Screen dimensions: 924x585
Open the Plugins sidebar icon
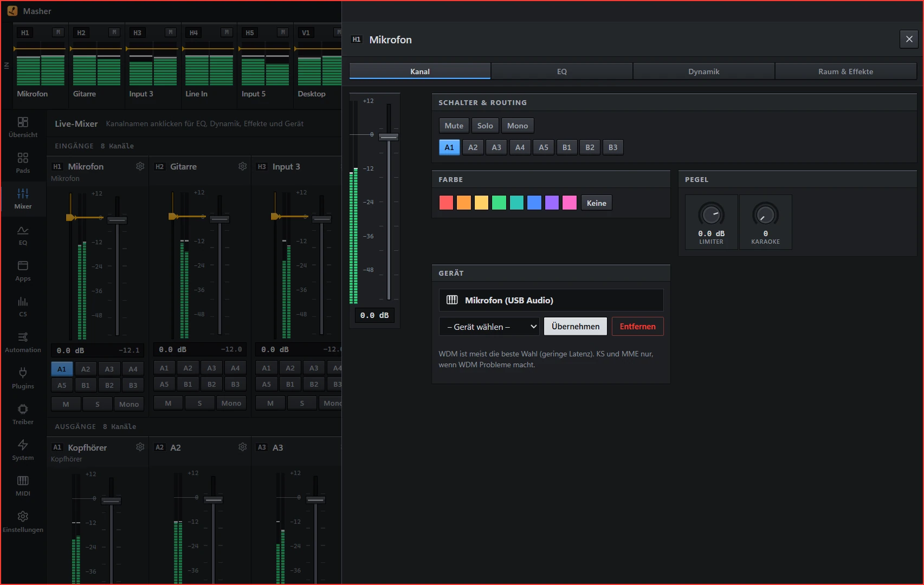point(23,379)
